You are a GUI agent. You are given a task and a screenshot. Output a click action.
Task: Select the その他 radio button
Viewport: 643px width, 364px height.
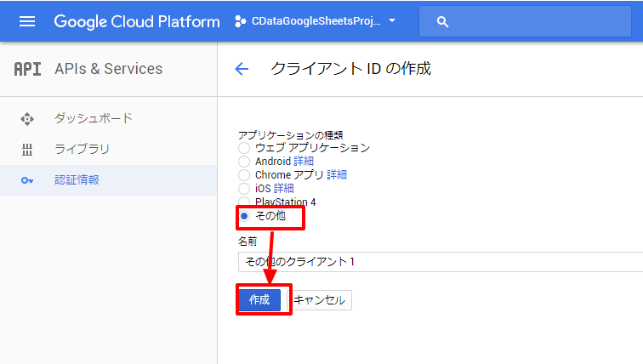244,216
